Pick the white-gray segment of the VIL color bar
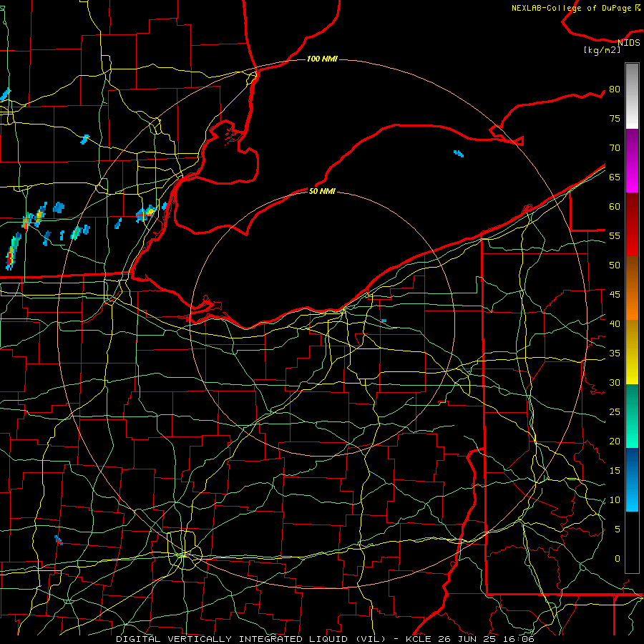The width and height of the screenshot is (644, 644). (632, 96)
